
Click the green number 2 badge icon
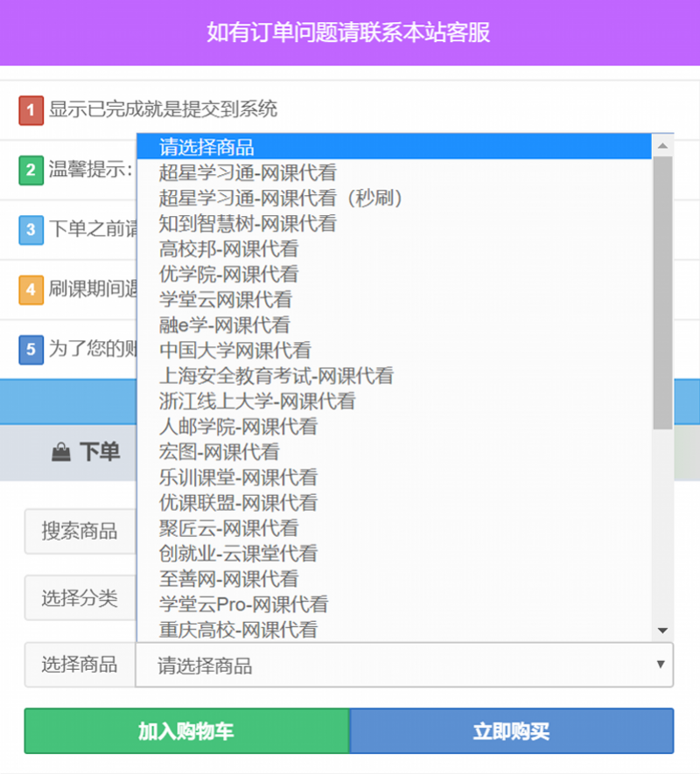pos(31,171)
